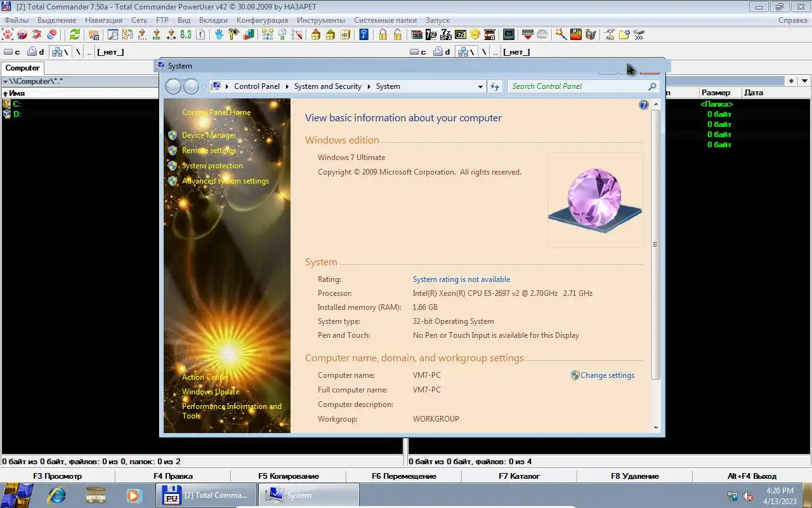Viewport: 812px width, 508px height.
Task: Click the new folder toolbar icon
Action: tap(624, 34)
